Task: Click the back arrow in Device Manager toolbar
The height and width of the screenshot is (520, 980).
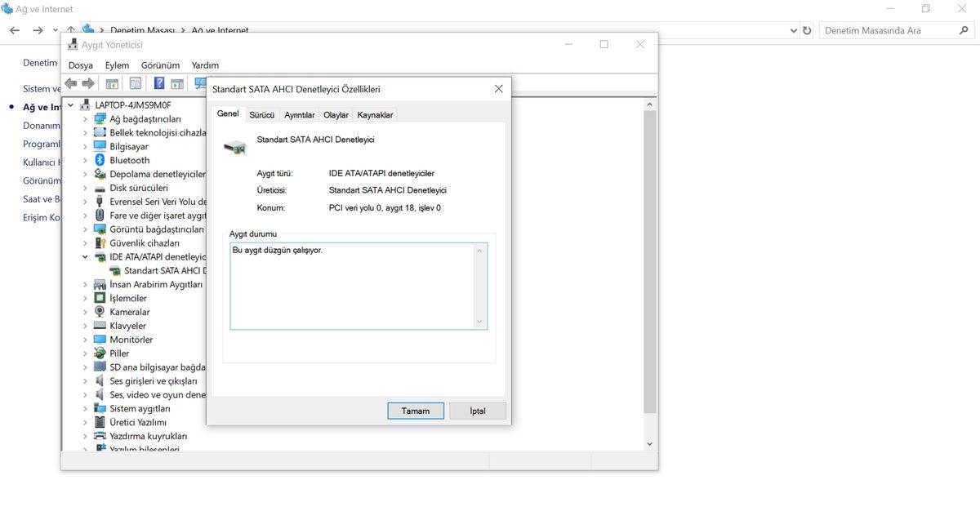Action: pyautogui.click(x=71, y=82)
